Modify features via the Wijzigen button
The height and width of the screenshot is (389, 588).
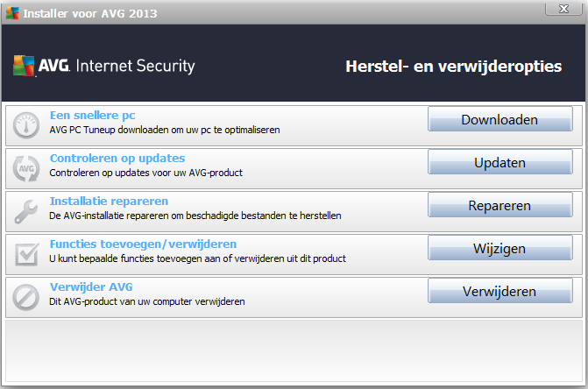click(x=499, y=248)
